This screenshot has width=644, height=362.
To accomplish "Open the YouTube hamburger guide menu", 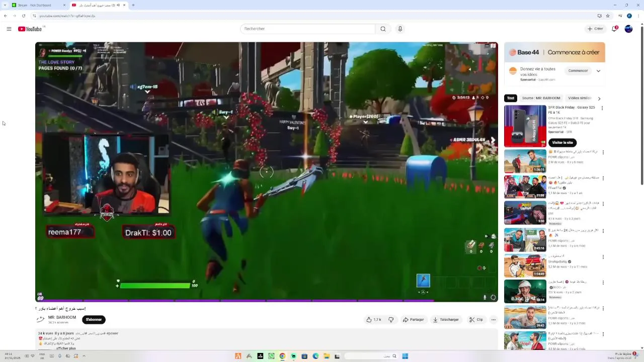I will click(x=9, y=29).
